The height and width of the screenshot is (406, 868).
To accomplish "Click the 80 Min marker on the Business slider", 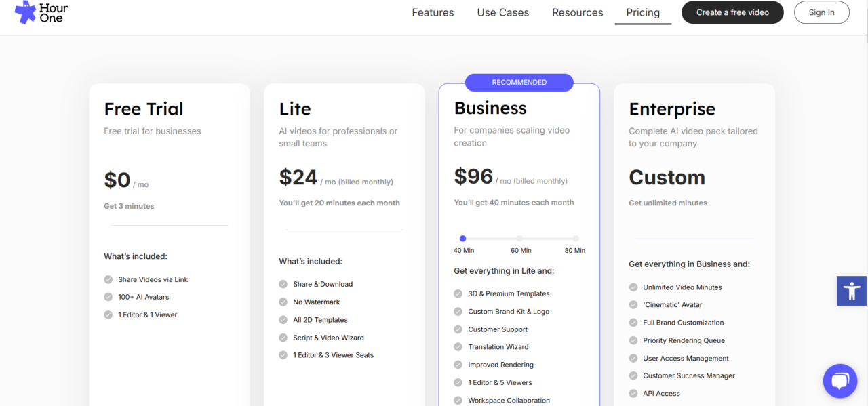I will click(x=575, y=239).
